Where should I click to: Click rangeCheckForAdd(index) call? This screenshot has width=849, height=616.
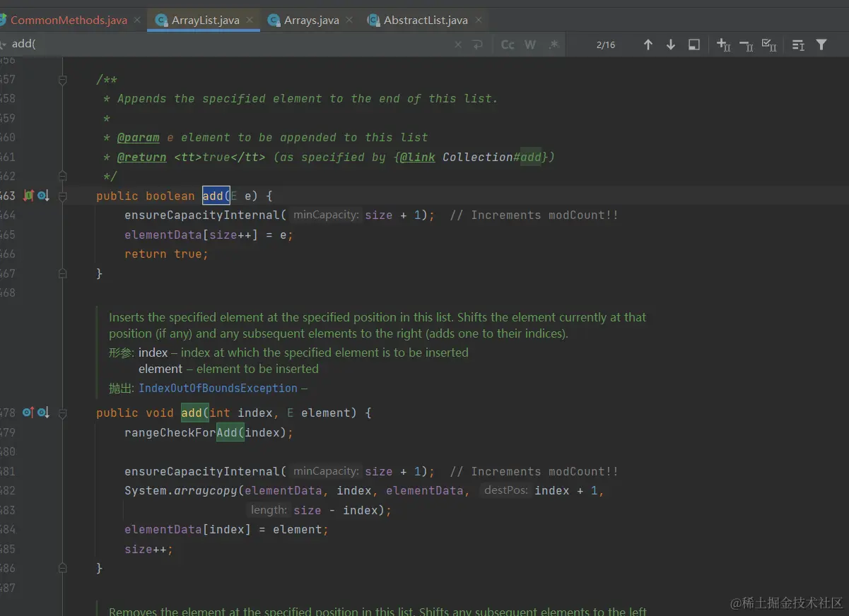pos(209,432)
